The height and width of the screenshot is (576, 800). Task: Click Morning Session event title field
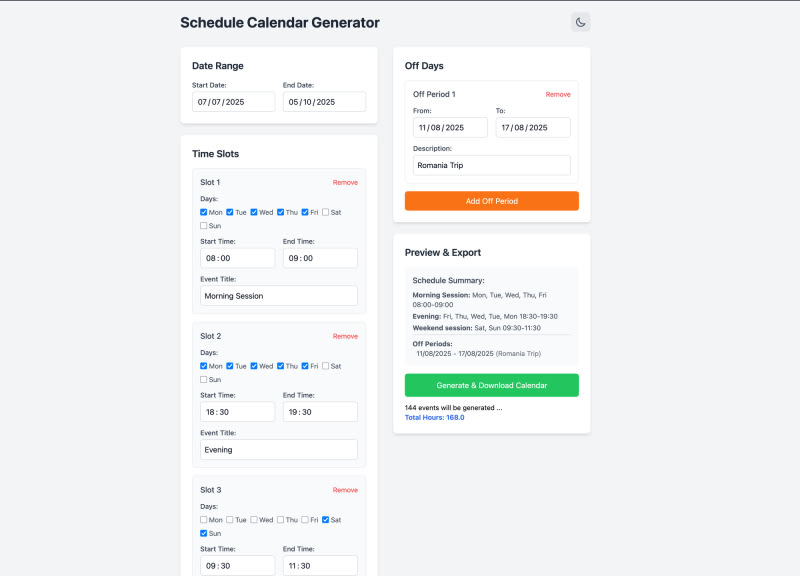tap(279, 296)
